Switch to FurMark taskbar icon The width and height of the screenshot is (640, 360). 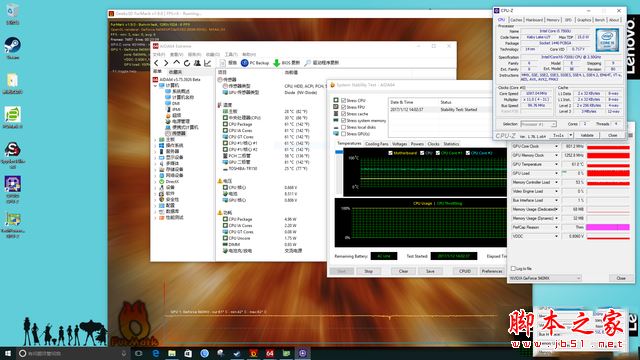pos(253,353)
